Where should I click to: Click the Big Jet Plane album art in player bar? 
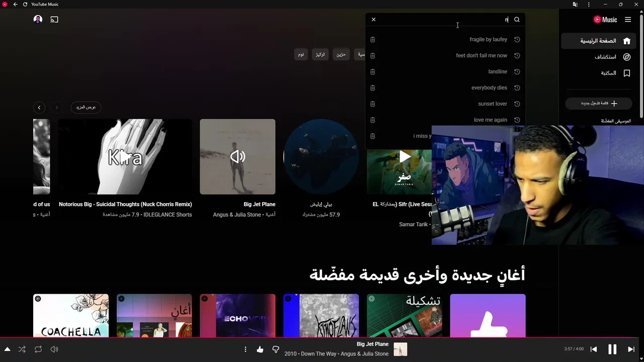[400, 349]
